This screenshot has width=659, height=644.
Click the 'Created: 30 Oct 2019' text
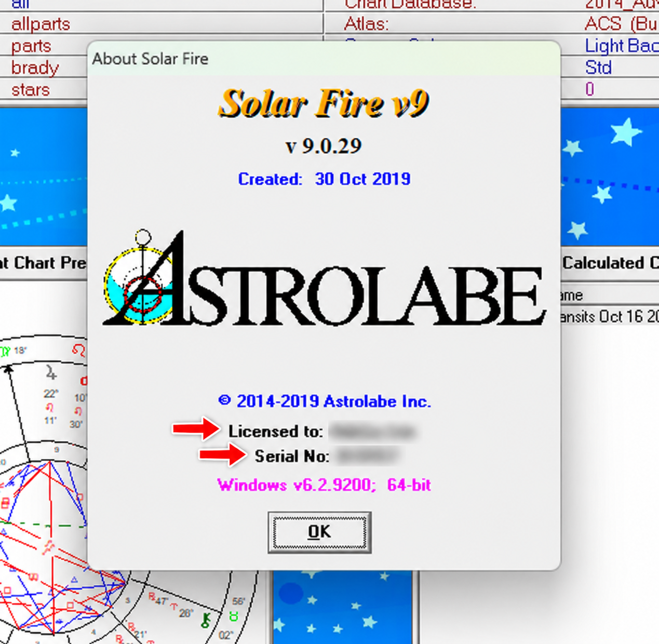click(x=324, y=179)
